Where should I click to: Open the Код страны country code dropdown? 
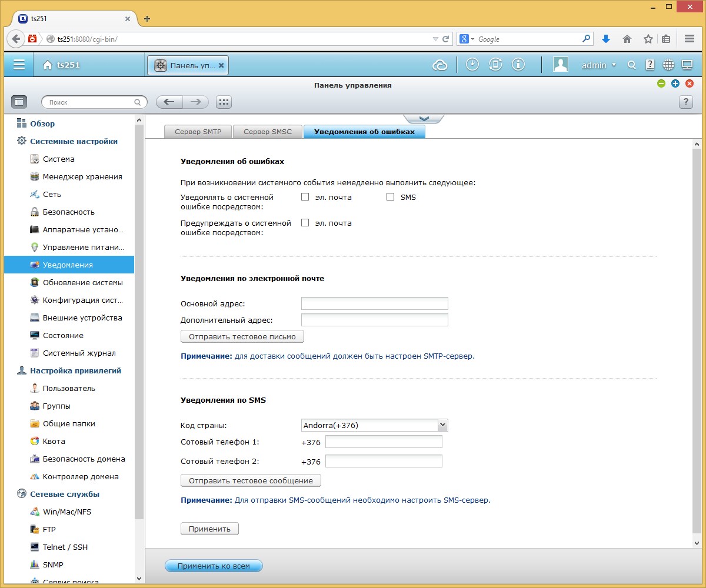tap(374, 425)
